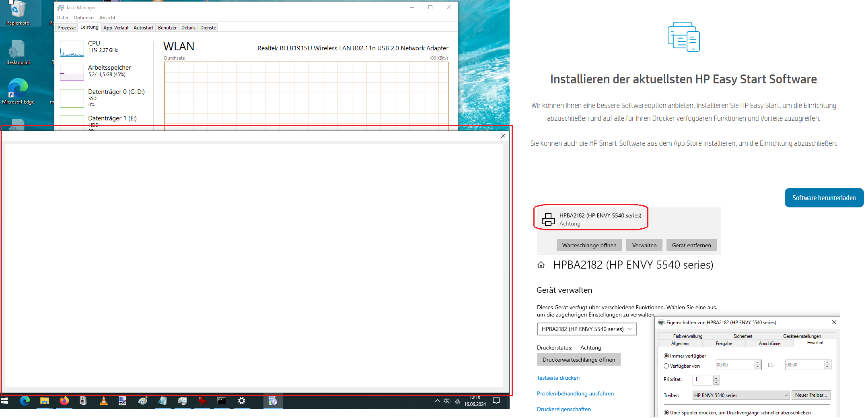Open the command prompt taskbar icon
Image resolution: width=868 pixels, height=418 pixels.
222,401
